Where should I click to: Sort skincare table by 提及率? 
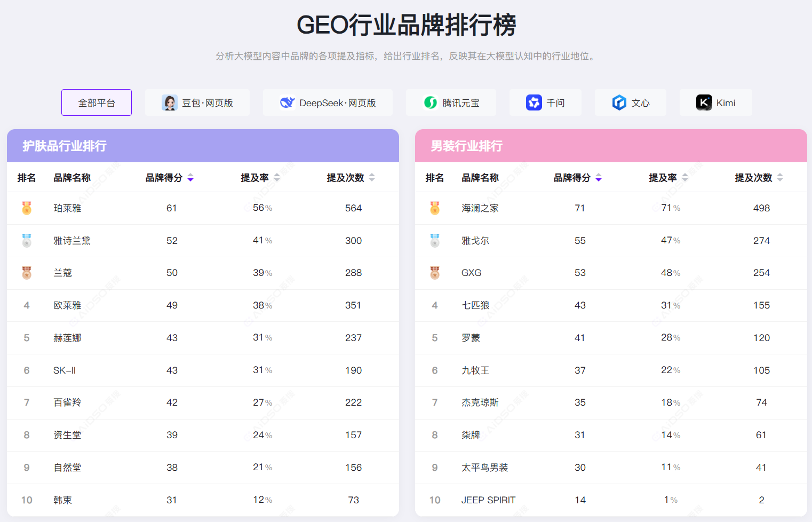coord(277,178)
